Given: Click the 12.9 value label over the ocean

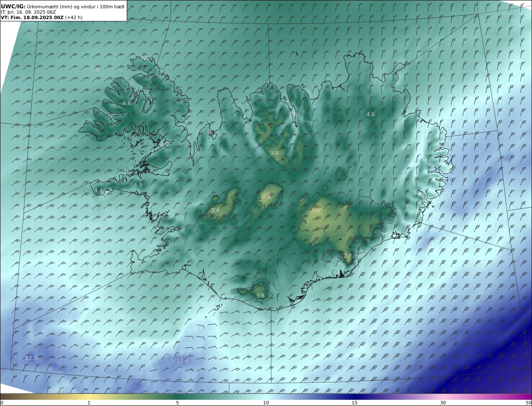Looking at the screenshot, I should pyautogui.click(x=31, y=358).
